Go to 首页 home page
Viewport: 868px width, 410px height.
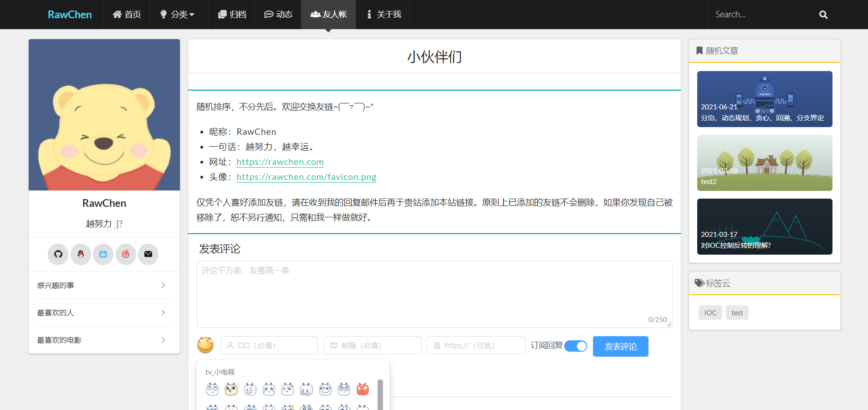pos(127,15)
